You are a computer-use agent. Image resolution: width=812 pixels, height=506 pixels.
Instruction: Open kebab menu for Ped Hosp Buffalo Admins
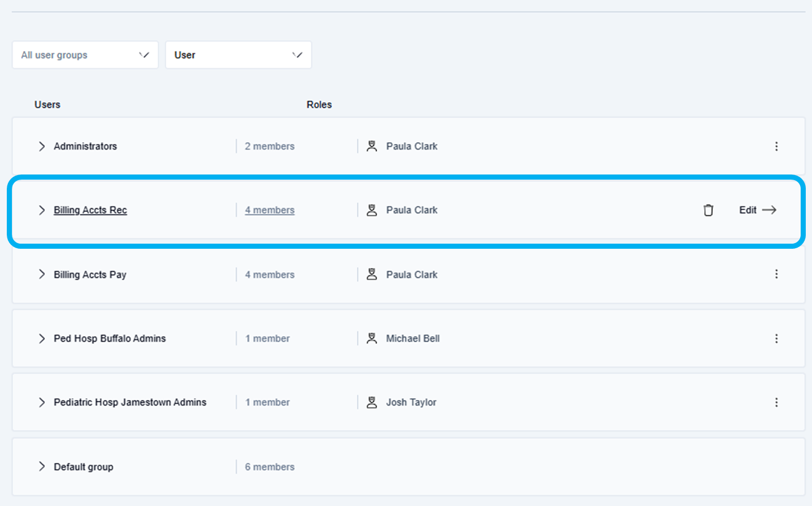pyautogui.click(x=776, y=339)
